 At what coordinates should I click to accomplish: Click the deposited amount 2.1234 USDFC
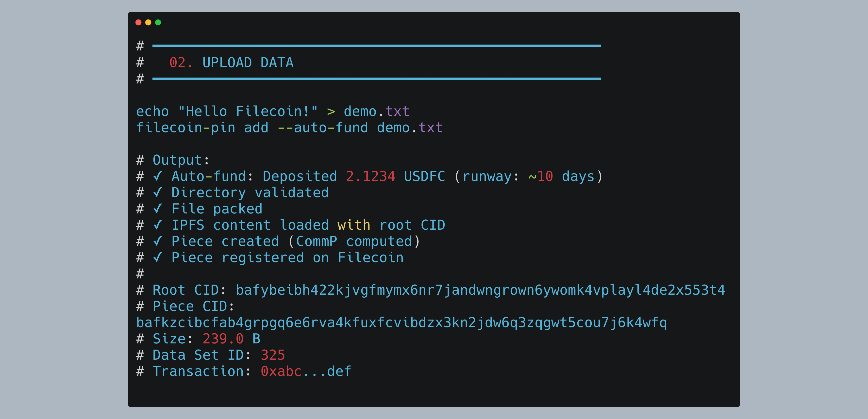395,176
